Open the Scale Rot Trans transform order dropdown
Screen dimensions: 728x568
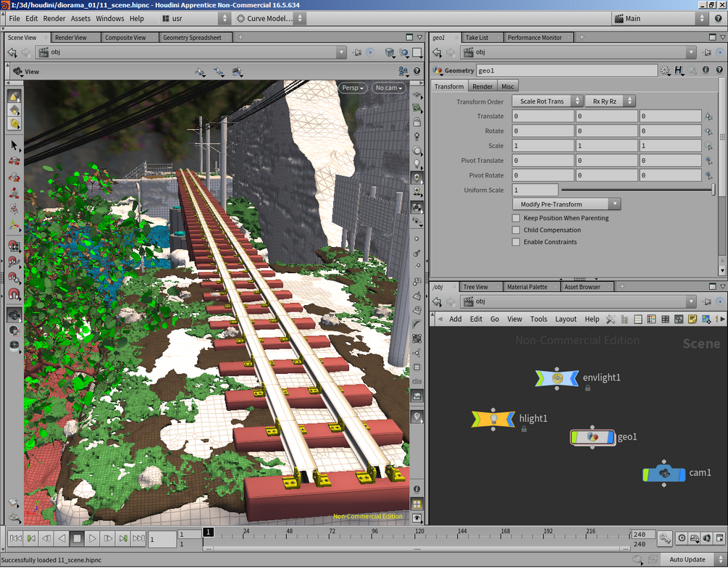click(547, 101)
